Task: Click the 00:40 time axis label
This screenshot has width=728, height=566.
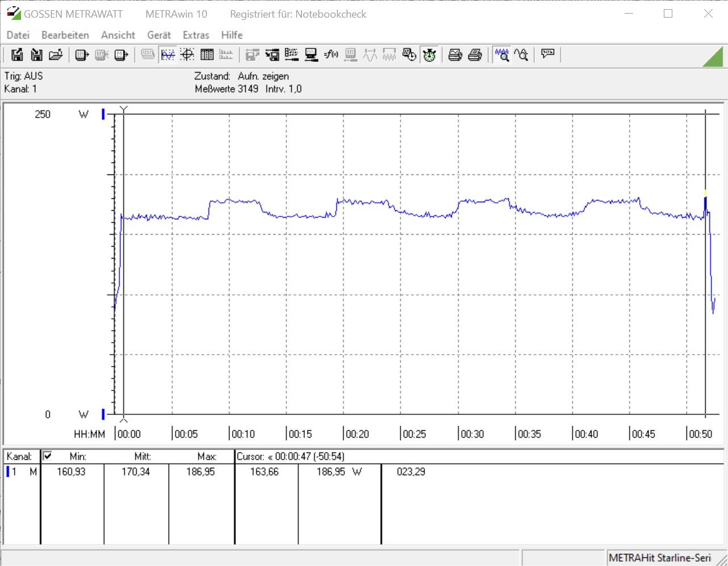Action: (x=586, y=434)
